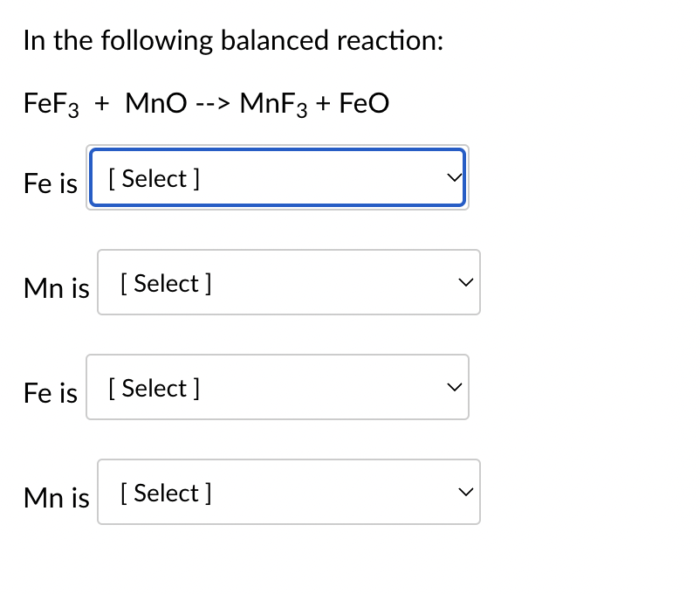The width and height of the screenshot is (700, 594).
Task: Click the first Mn is label
Action: coord(56,288)
